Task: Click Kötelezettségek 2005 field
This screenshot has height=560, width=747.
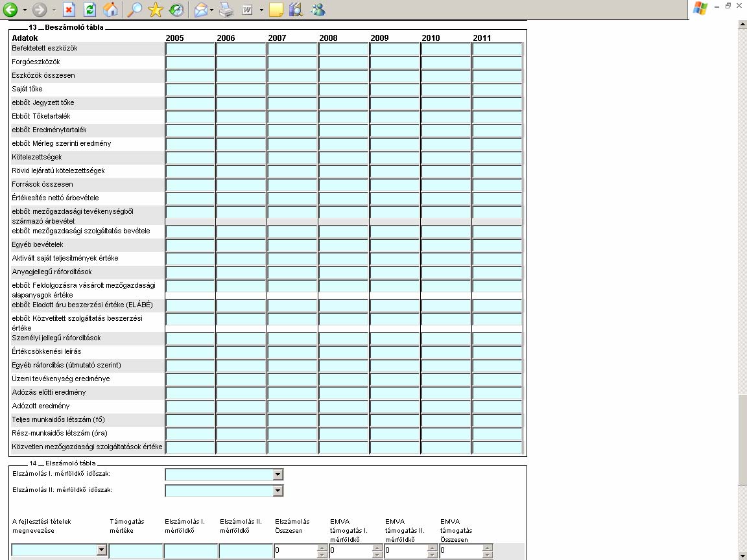Action: click(190, 157)
